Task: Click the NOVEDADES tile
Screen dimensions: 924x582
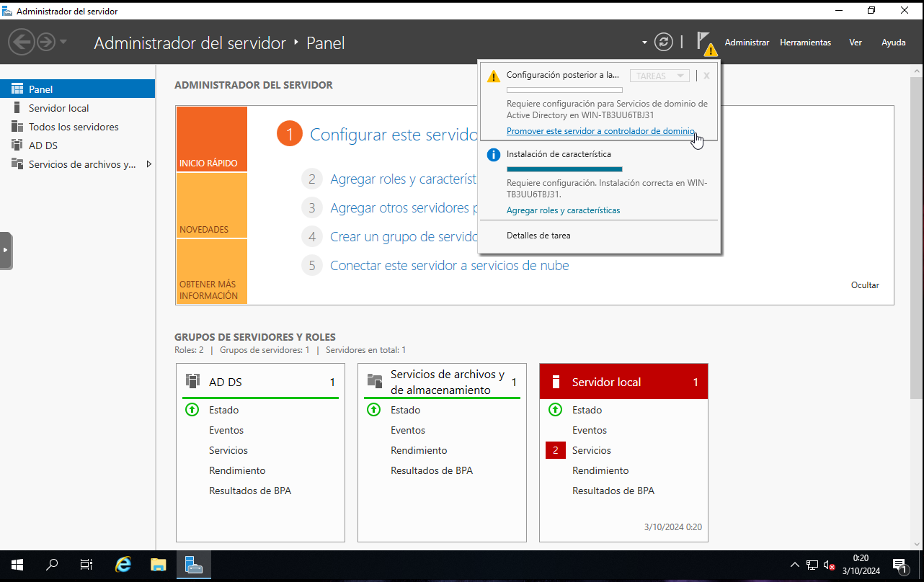Action: coord(212,205)
